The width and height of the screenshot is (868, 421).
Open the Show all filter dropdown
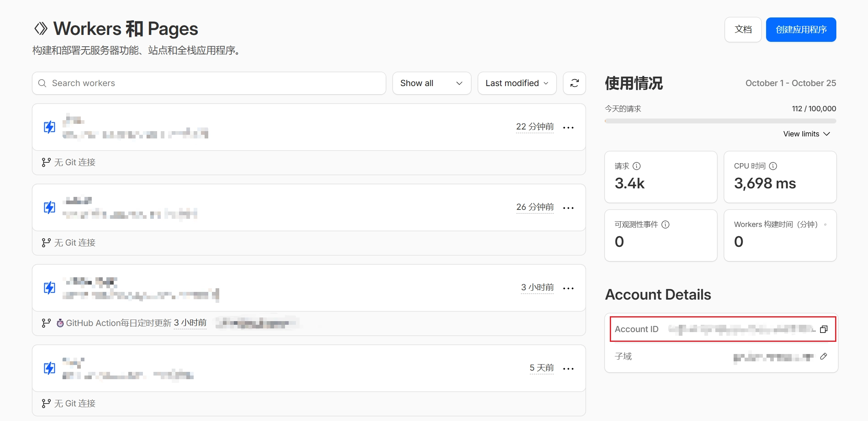pos(431,83)
